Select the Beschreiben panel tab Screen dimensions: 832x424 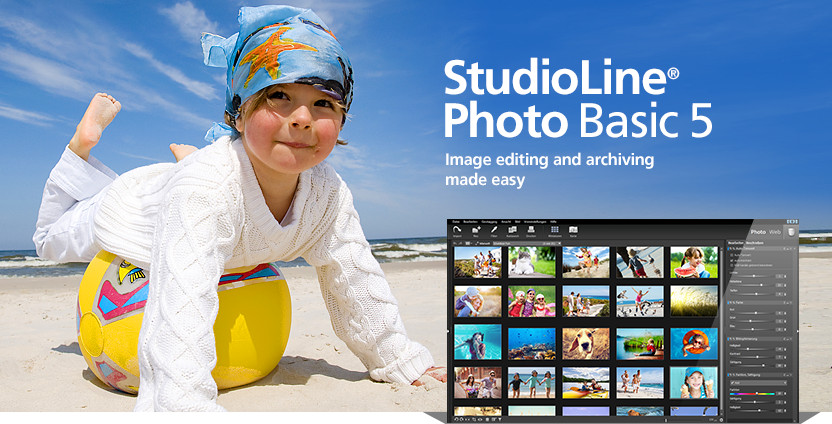point(755,243)
